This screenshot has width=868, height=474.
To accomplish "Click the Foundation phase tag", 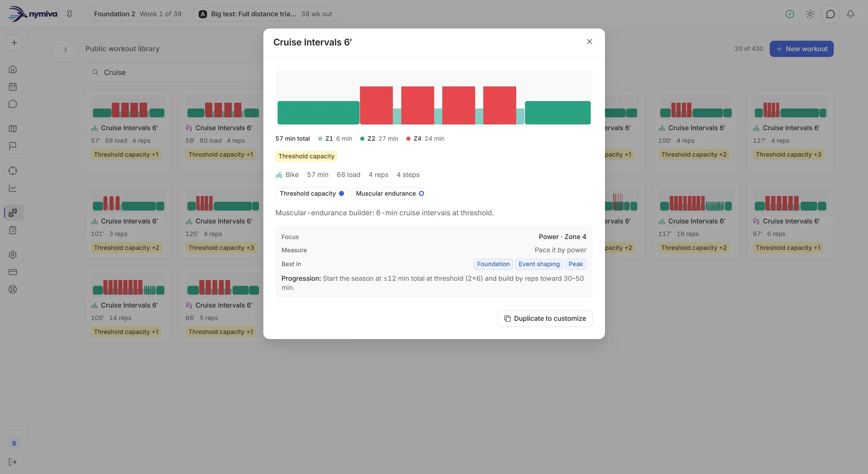I will pyautogui.click(x=493, y=264).
